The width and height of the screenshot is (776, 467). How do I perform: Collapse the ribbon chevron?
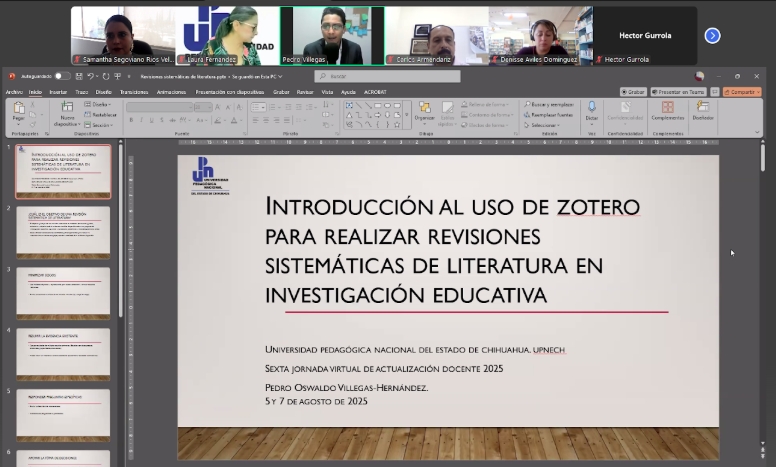pyautogui.click(x=757, y=133)
